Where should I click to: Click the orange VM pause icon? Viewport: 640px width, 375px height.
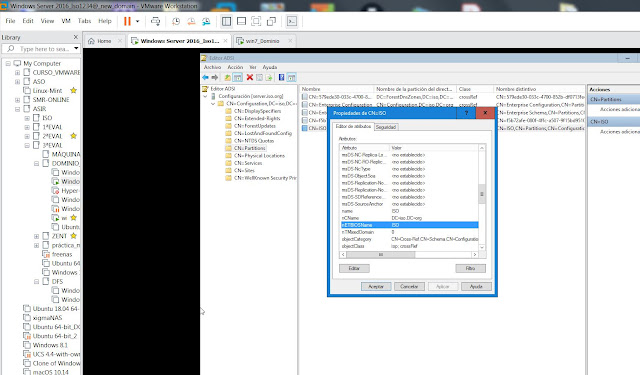pos(127,21)
